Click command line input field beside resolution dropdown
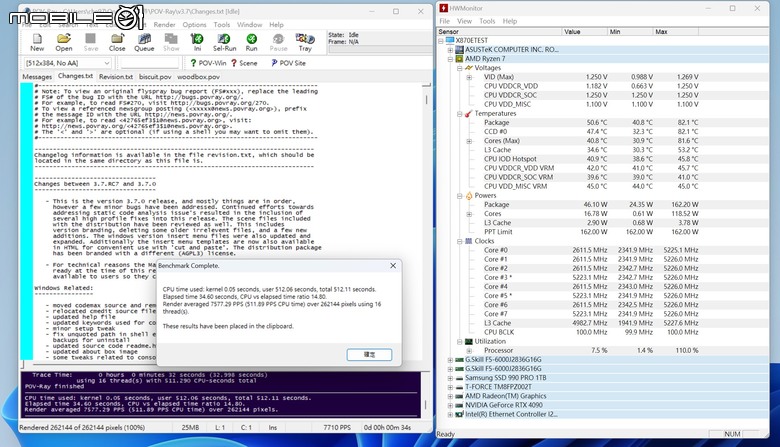The width and height of the screenshot is (780, 447). (x=149, y=63)
